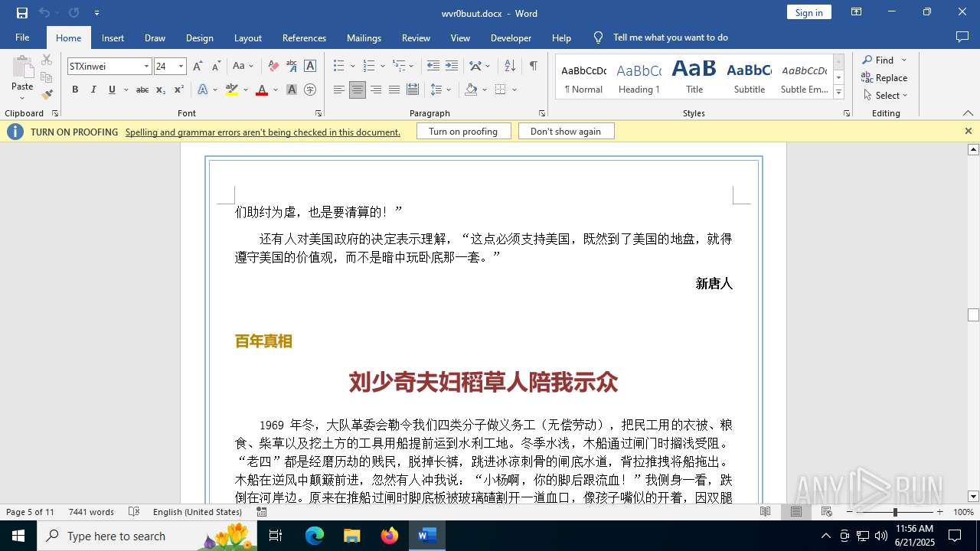Screen dimensions: 980x551
Task: Zoom out with the minus icon
Action: [850, 512]
